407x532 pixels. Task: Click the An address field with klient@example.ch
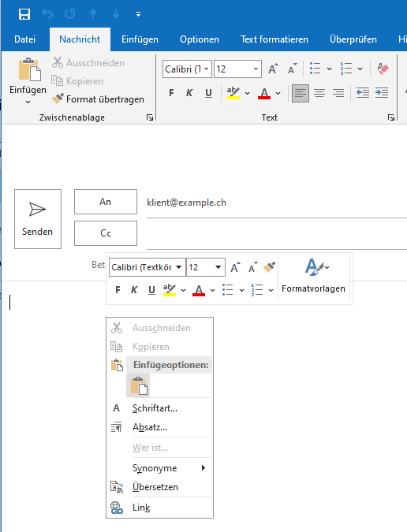click(x=277, y=203)
